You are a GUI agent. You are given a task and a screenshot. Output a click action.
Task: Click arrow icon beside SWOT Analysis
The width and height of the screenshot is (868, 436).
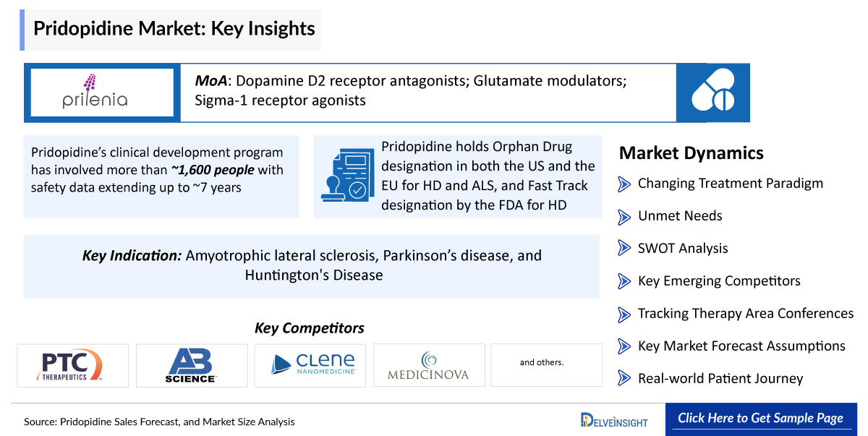(624, 249)
